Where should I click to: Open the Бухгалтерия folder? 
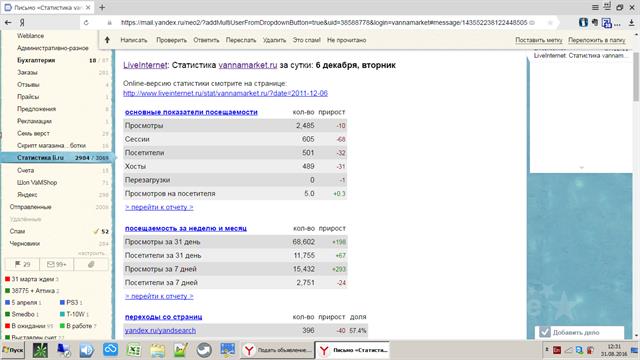pos(36,60)
